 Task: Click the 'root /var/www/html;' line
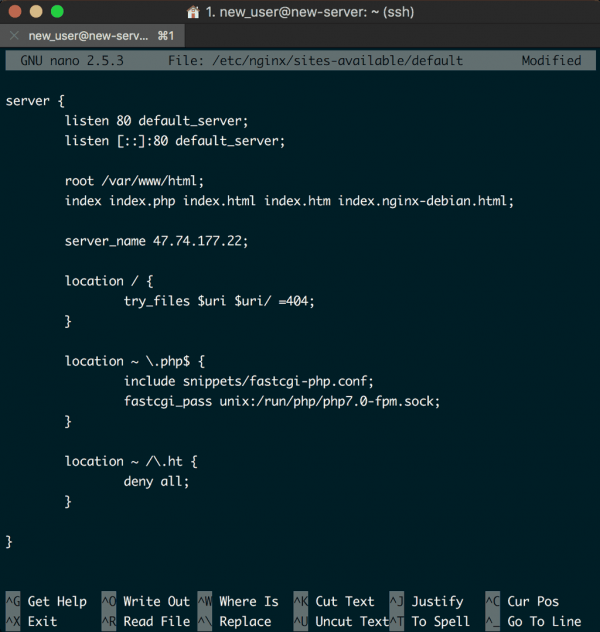[135, 181]
